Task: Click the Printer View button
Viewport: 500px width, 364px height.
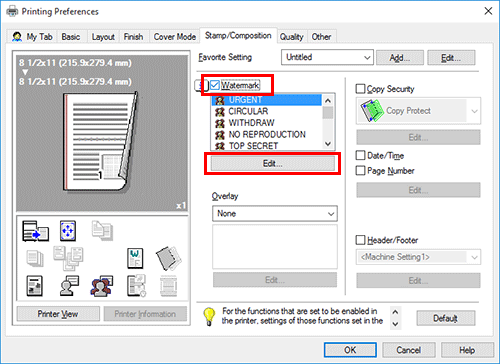Action: [x=58, y=314]
